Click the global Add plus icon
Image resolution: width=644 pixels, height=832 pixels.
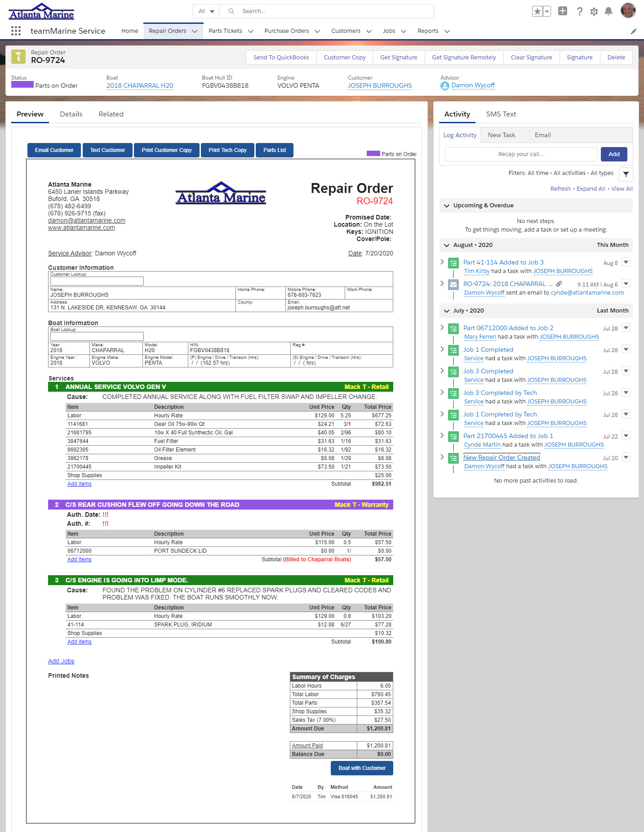[x=563, y=11]
